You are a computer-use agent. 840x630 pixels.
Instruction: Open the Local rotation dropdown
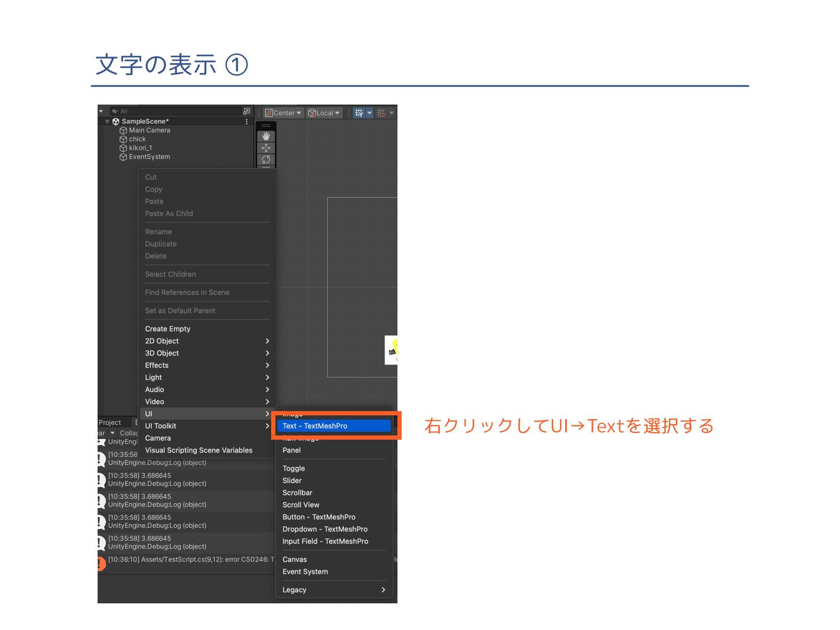pos(324,113)
